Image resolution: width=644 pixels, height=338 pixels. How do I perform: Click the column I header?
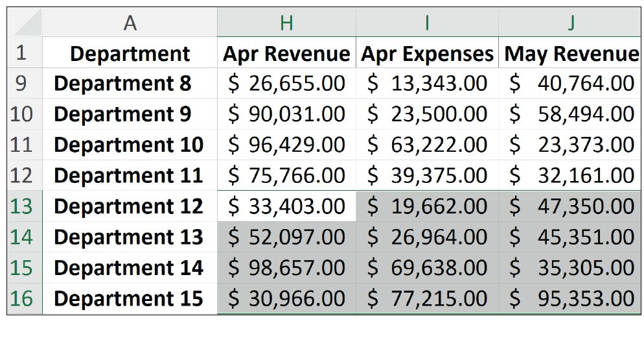(427, 23)
